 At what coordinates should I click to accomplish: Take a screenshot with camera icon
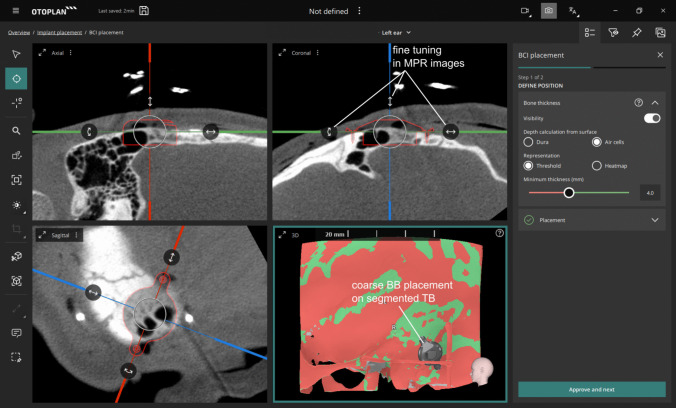tap(548, 11)
